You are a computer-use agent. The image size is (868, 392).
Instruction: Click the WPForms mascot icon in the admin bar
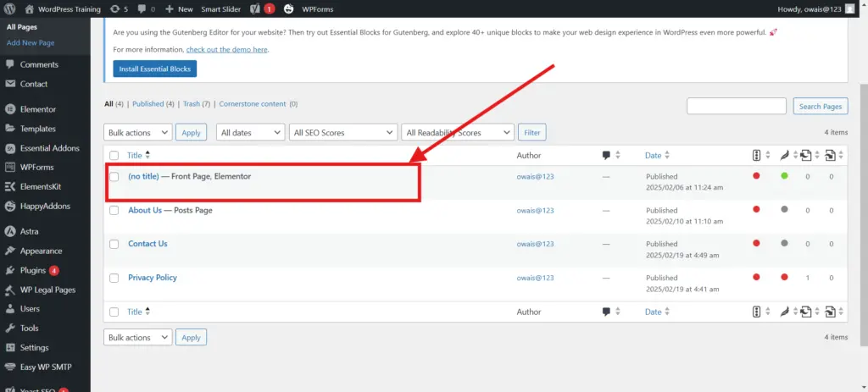coord(288,8)
